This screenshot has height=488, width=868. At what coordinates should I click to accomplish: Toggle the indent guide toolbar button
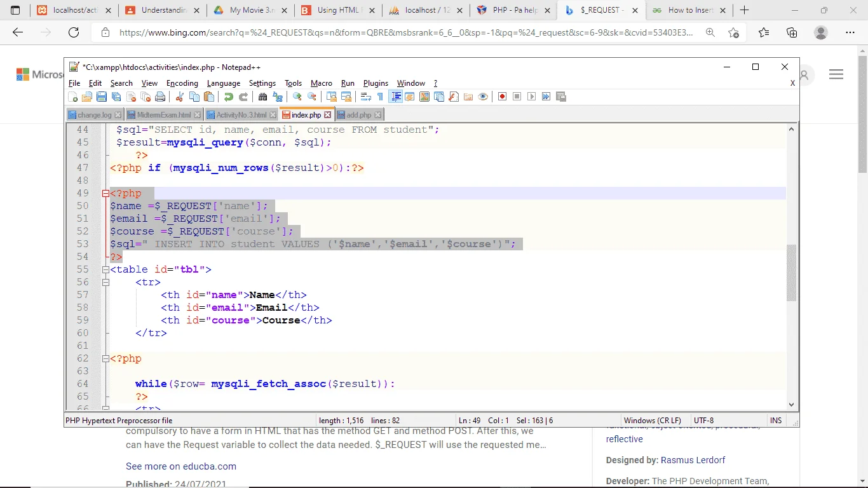(397, 97)
